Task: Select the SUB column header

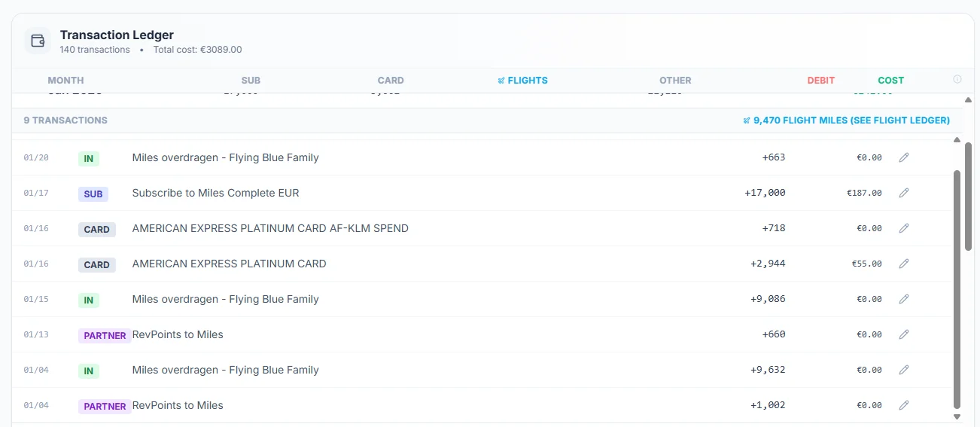Action: tap(251, 81)
